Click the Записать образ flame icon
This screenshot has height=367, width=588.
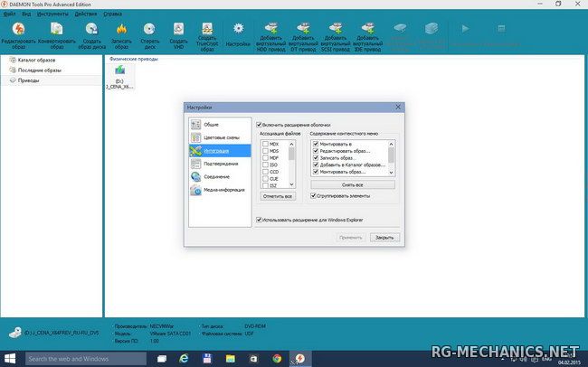pyautogui.click(x=120, y=30)
